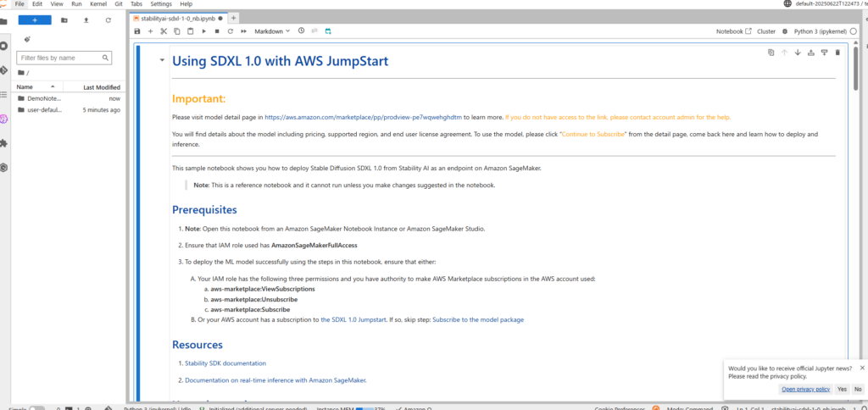This screenshot has height=410, width=868.
Task: Create a new folder in file browser
Action: tap(64, 20)
